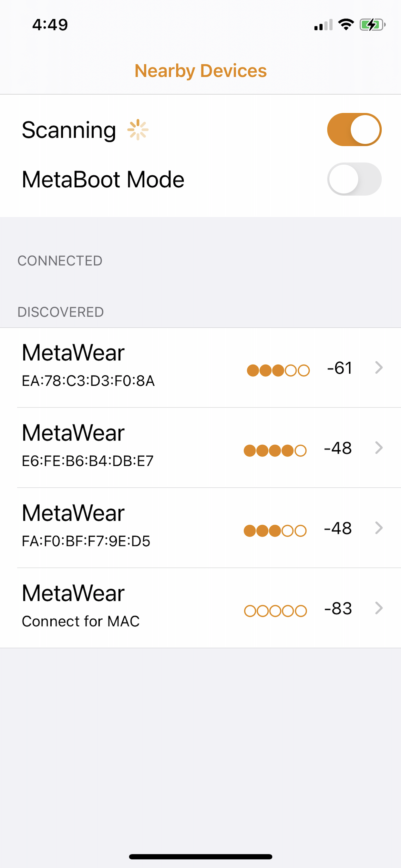Tap the scanning activity spinner icon
Image resolution: width=401 pixels, height=868 pixels.
[138, 130]
